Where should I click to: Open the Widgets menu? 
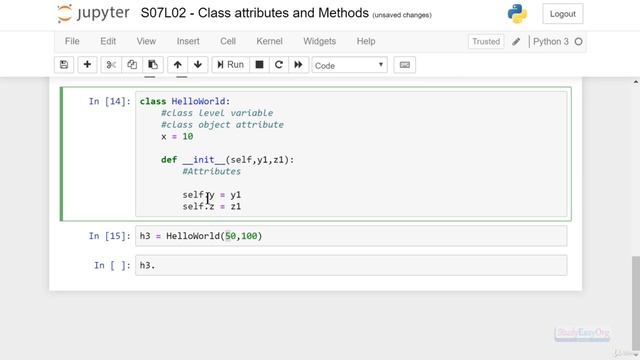[319, 41]
